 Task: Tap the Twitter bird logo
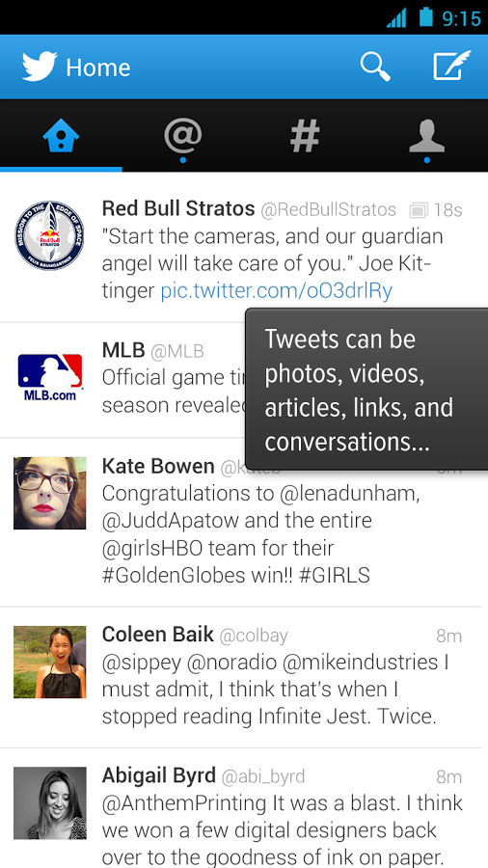point(40,67)
